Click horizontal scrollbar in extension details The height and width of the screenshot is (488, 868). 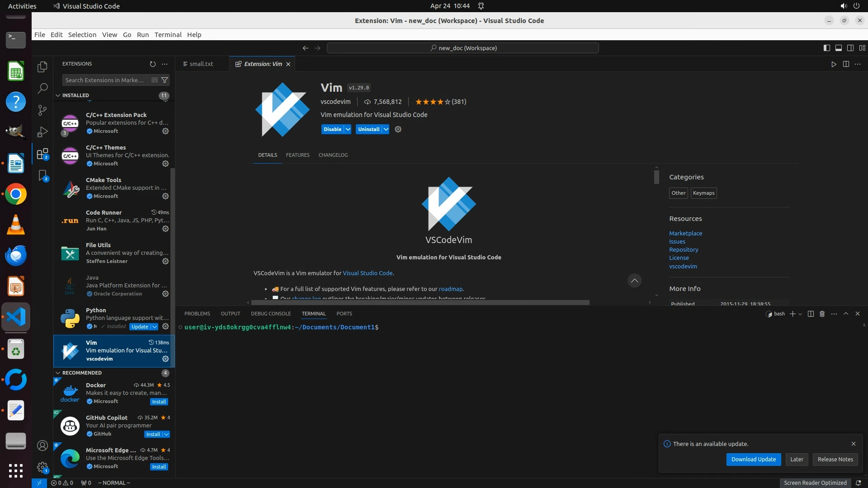[420, 302]
